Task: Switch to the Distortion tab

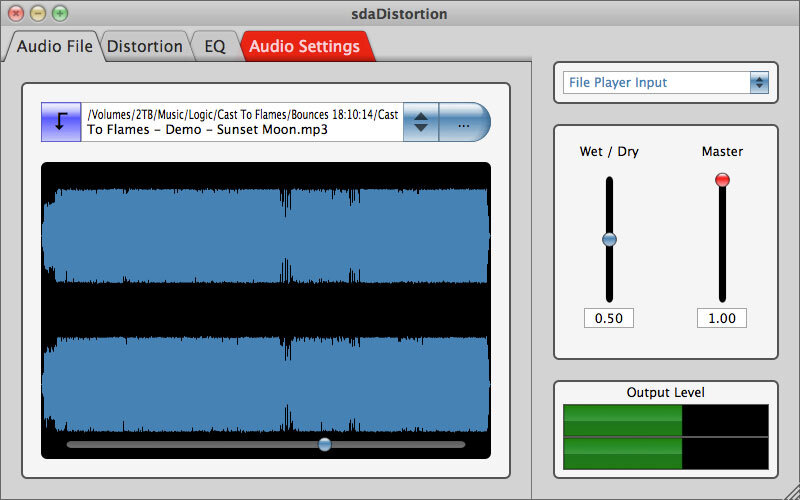Action: 145,46
